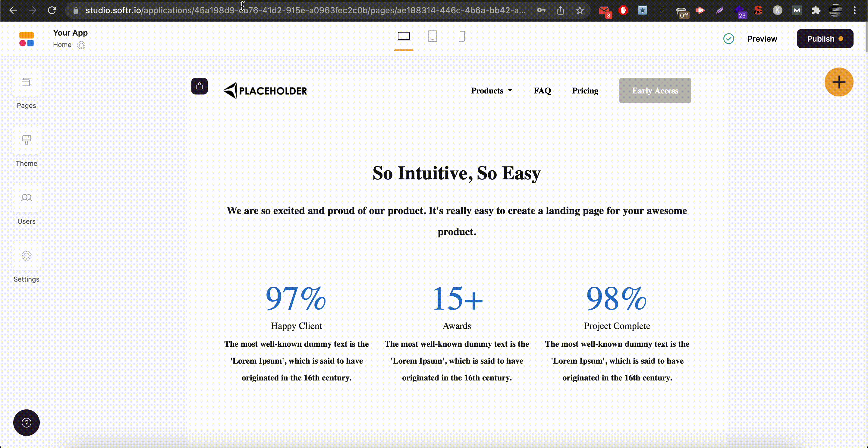Open the browser three-dot menu

point(854,11)
